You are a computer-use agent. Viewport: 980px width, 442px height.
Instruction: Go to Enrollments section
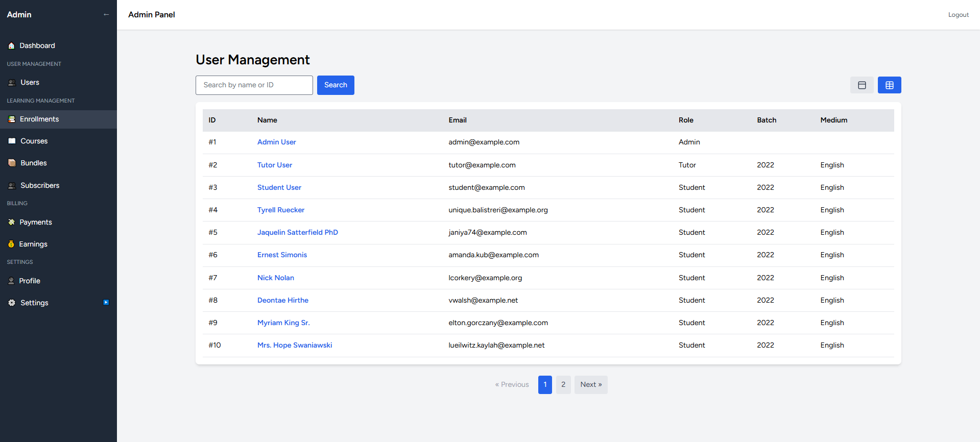point(58,119)
